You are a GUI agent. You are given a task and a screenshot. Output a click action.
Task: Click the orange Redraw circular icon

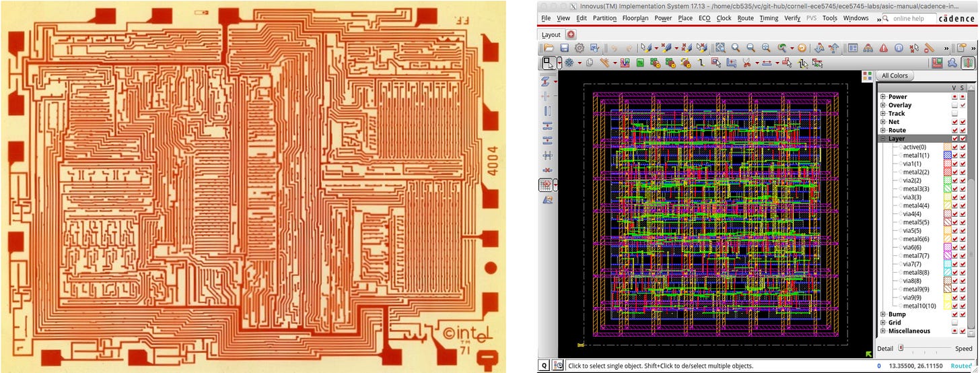point(802,48)
